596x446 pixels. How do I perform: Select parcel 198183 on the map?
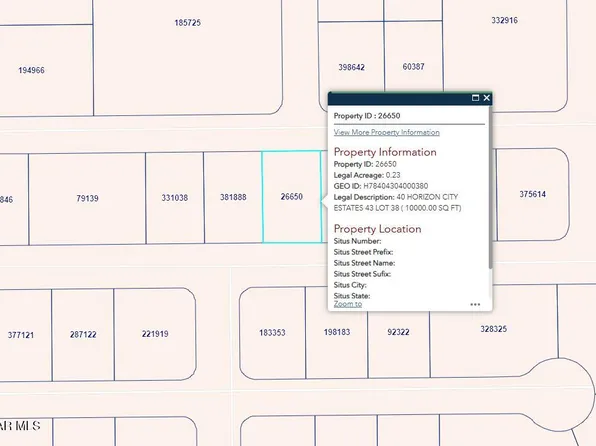point(337,332)
